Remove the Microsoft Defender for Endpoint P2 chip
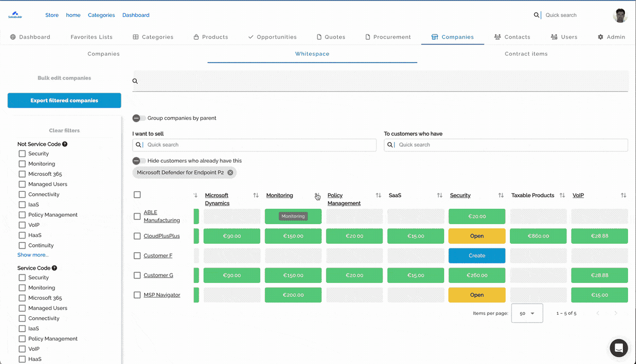636x364 pixels. click(230, 173)
